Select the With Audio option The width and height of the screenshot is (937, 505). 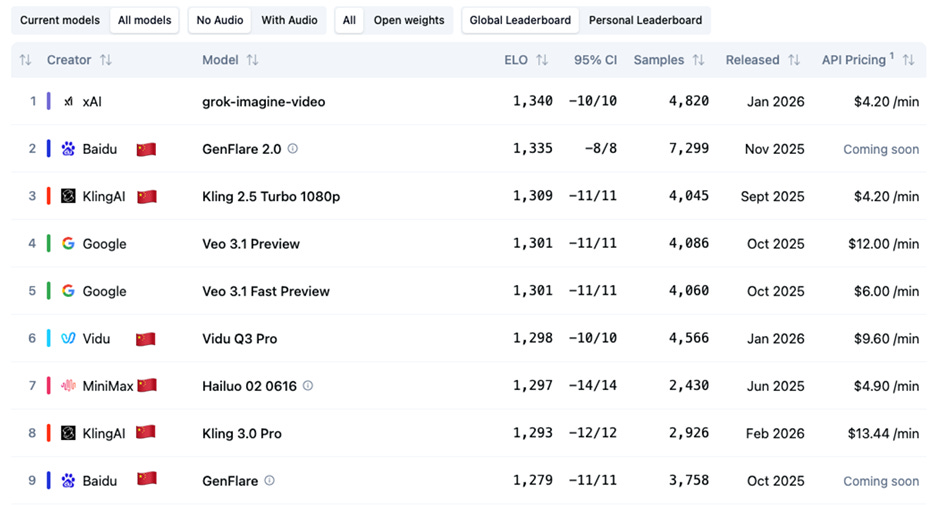point(289,20)
